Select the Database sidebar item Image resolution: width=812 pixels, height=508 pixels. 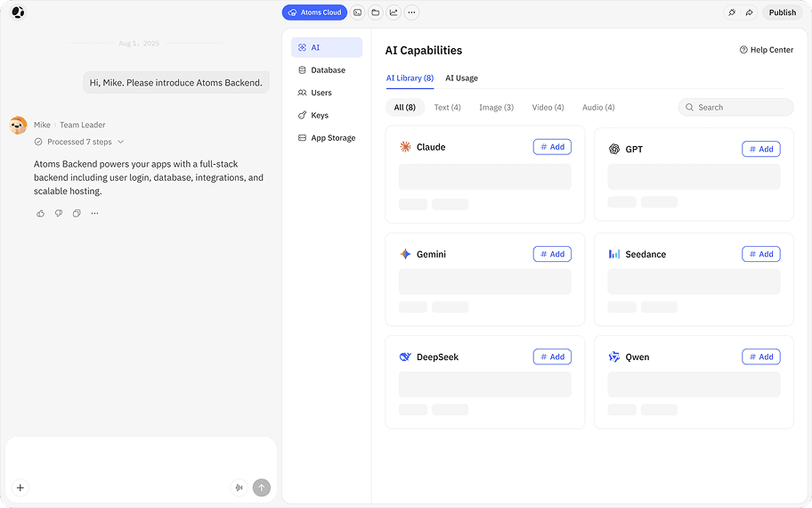(x=327, y=70)
